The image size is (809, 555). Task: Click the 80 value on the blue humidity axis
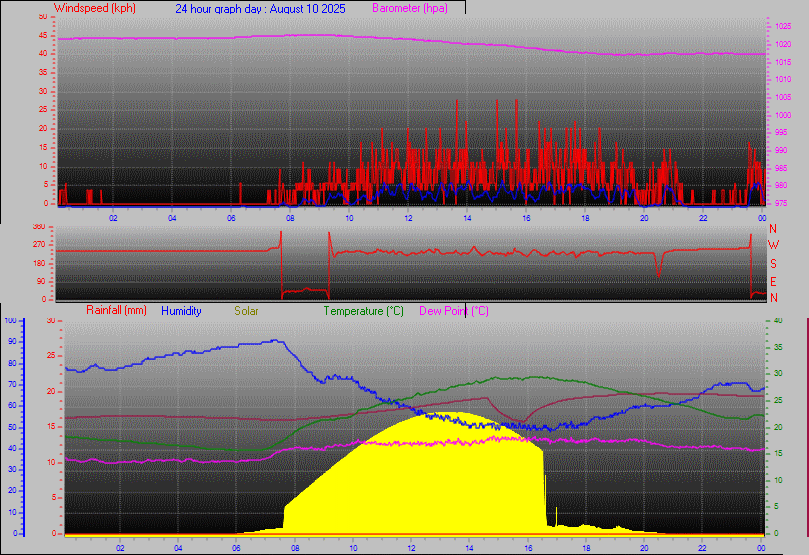pos(12,363)
